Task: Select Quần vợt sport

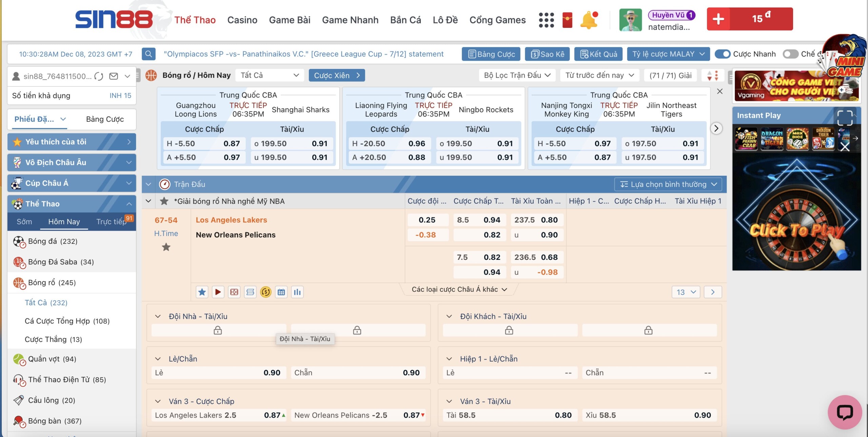Action: coord(52,359)
